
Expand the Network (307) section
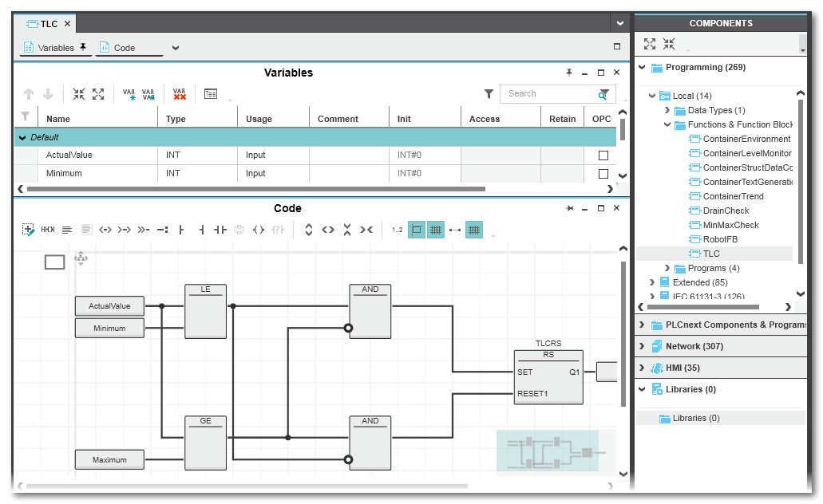coord(642,346)
